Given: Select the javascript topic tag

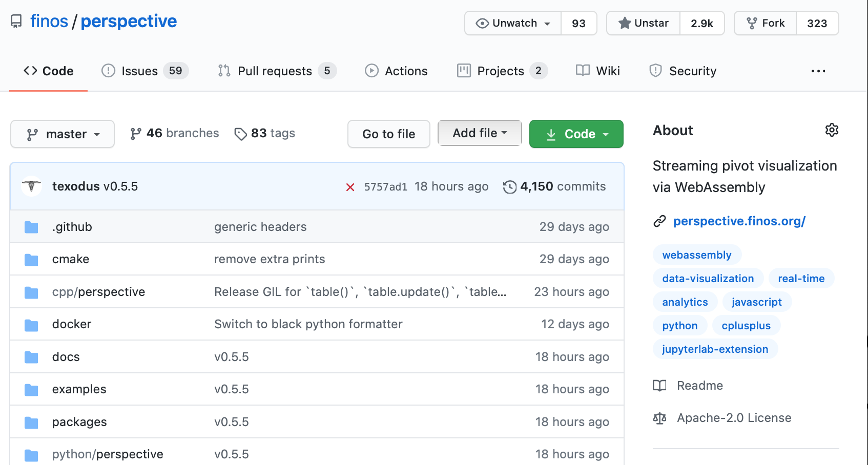Looking at the screenshot, I should click(757, 302).
